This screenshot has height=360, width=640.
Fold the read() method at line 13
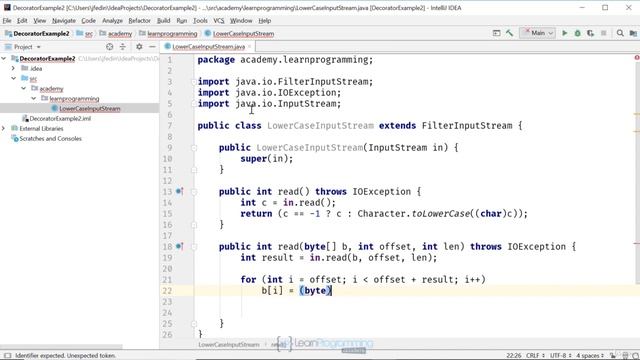(194, 191)
